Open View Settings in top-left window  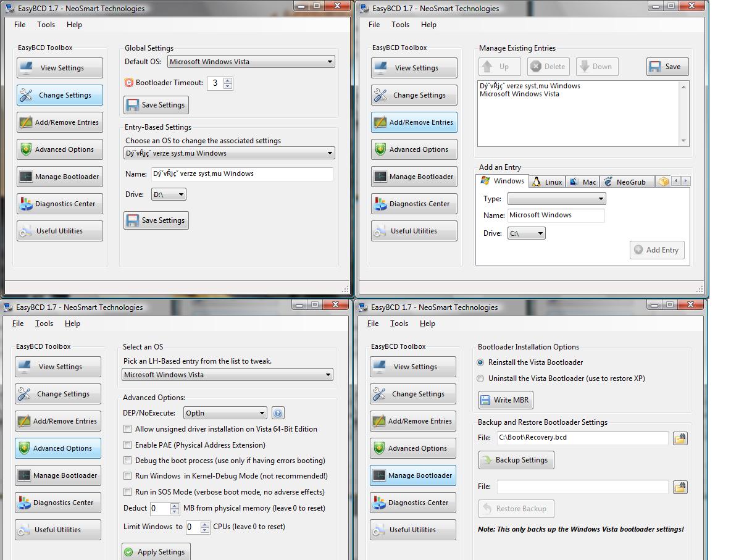60,68
